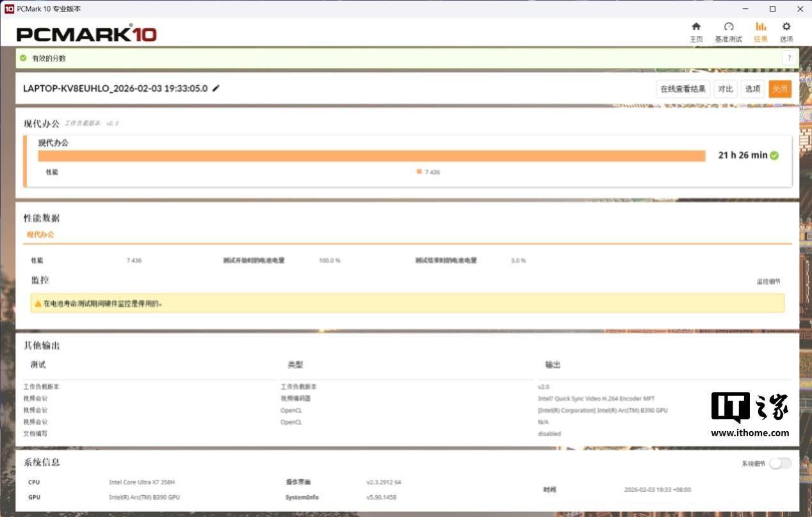Image resolution: width=812 pixels, height=517 pixels.
Task: Click the 对比 compare button
Action: 725,89
